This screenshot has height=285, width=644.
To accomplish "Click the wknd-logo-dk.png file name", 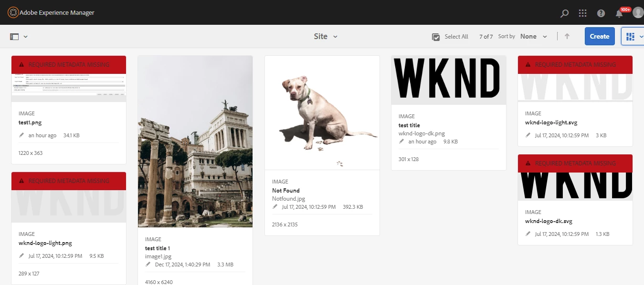I will tap(422, 133).
